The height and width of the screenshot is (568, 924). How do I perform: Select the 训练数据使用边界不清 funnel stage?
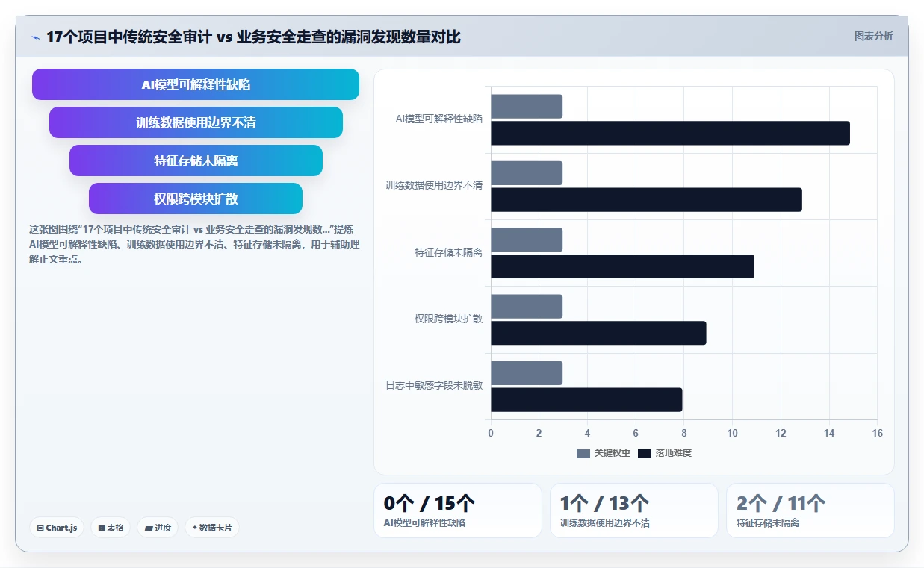coord(196,122)
